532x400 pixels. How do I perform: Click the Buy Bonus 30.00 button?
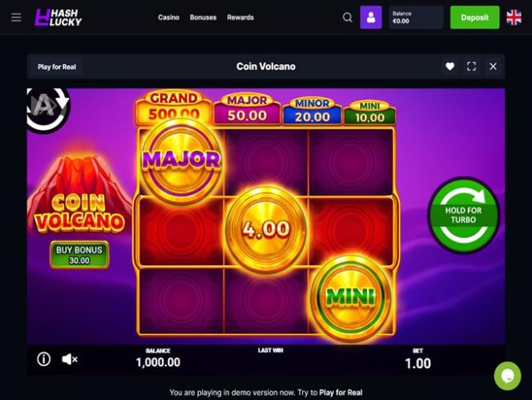tap(79, 255)
